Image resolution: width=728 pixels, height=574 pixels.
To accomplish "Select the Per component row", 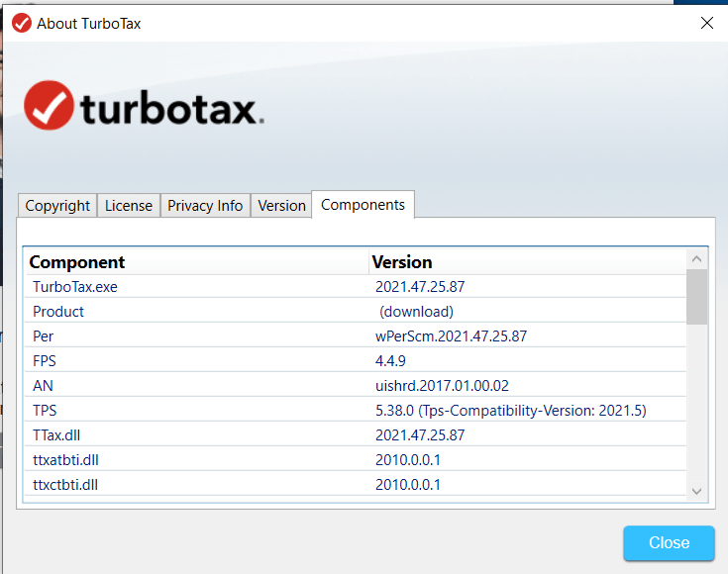I will click(x=356, y=335).
